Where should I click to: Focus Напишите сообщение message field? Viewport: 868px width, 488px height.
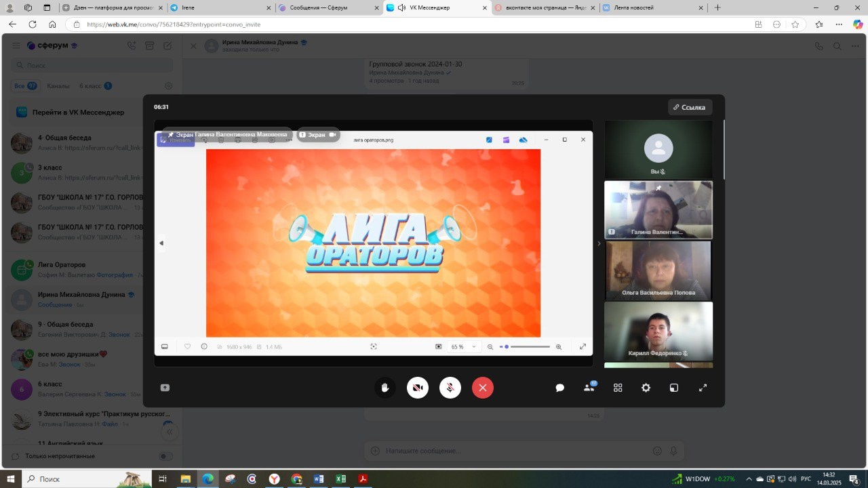(x=515, y=451)
